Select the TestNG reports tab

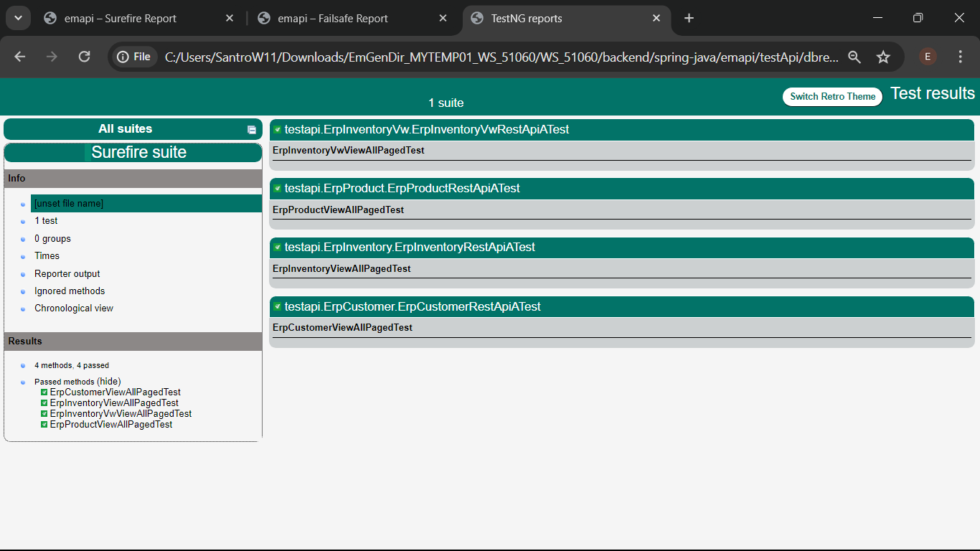(x=565, y=19)
